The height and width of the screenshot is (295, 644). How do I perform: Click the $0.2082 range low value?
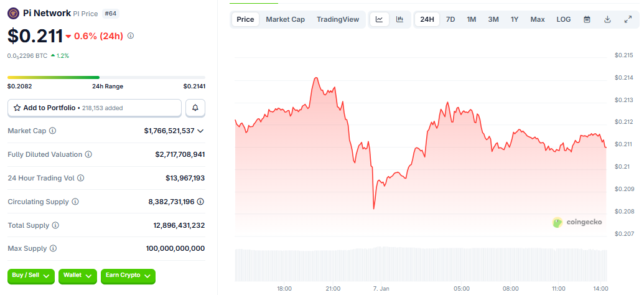point(20,87)
